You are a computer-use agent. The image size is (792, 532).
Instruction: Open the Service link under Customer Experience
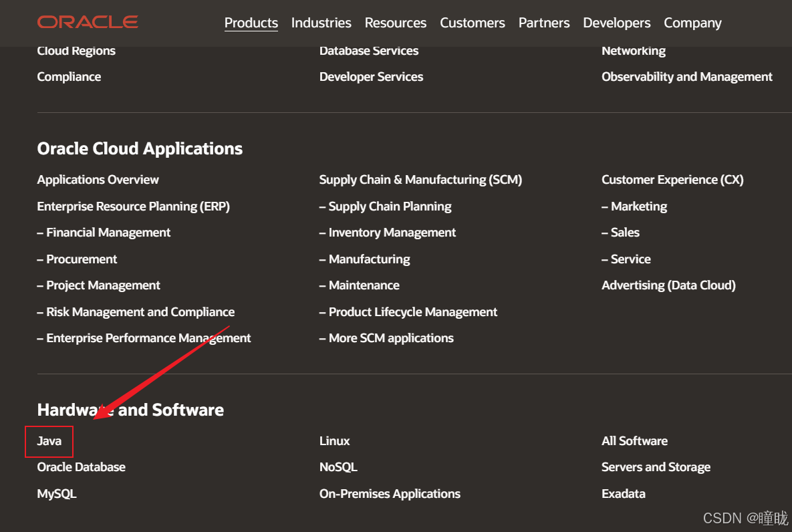point(626,259)
